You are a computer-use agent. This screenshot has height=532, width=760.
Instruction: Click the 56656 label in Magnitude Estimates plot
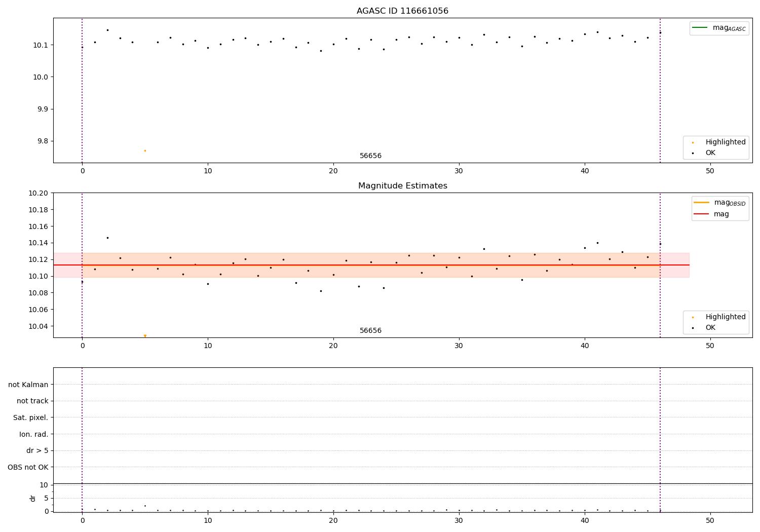370,330
